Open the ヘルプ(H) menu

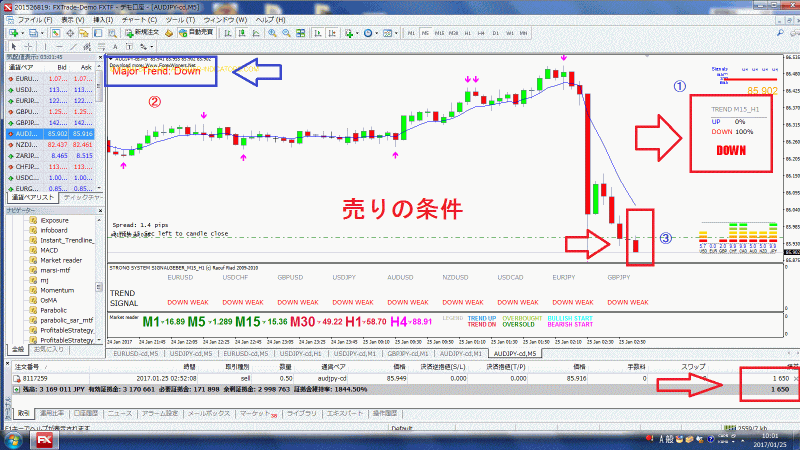pos(270,19)
